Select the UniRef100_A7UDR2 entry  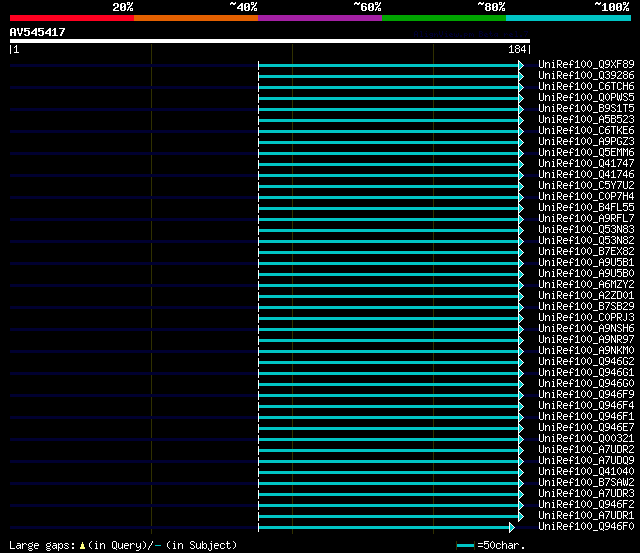coord(586,450)
